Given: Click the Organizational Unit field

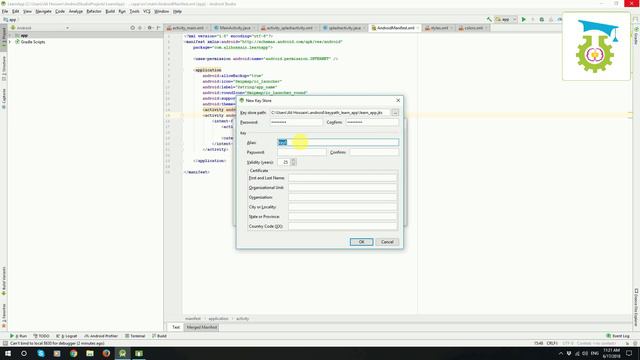Looking at the screenshot, I should click(342, 187).
